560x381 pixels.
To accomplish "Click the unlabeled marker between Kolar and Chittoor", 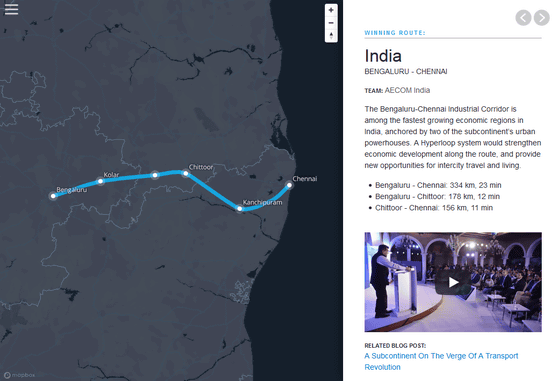I will tap(155, 175).
